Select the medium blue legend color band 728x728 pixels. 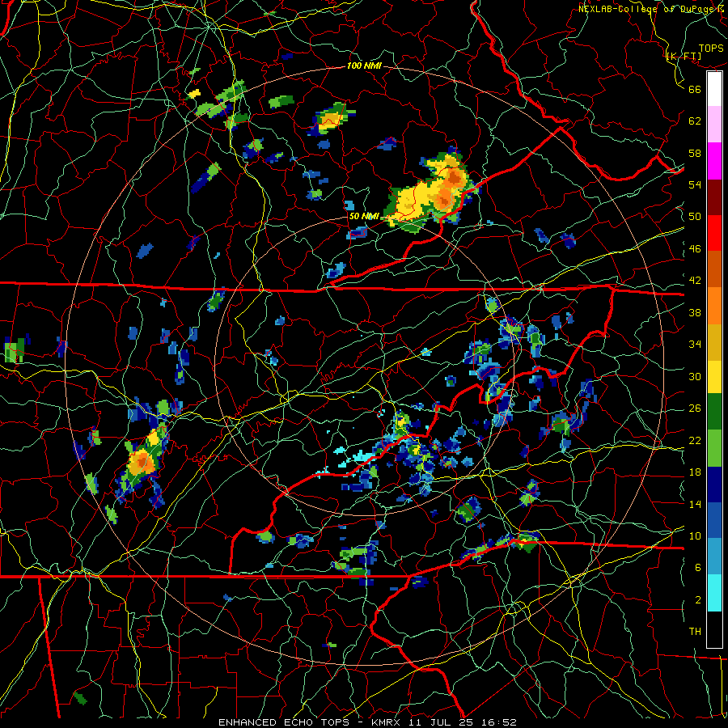[x=714, y=520]
